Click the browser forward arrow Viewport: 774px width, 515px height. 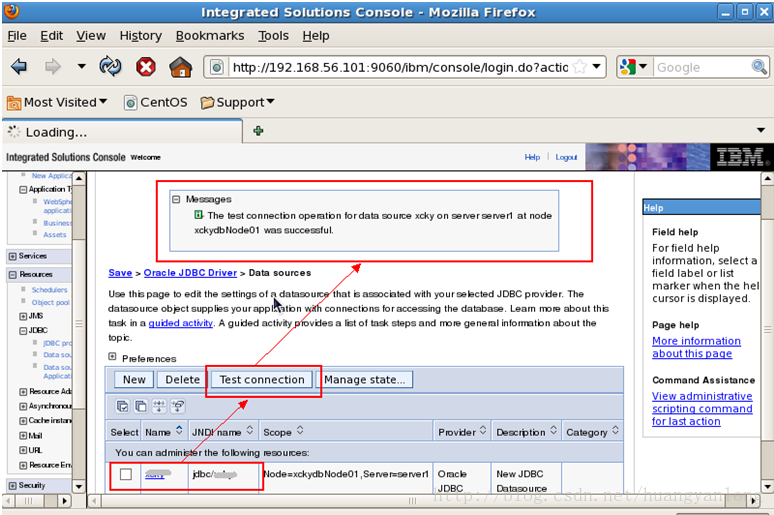click(x=52, y=66)
